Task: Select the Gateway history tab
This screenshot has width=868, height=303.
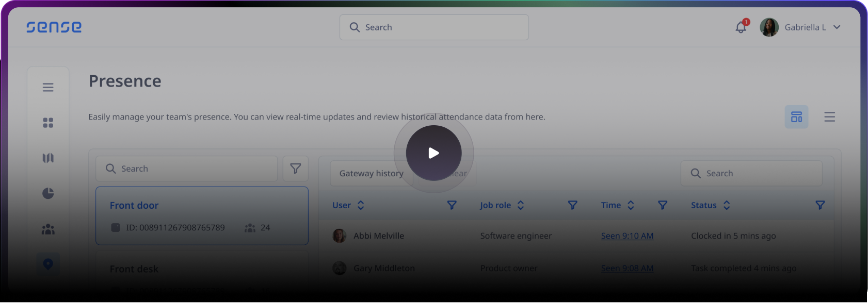Action: [371, 174]
